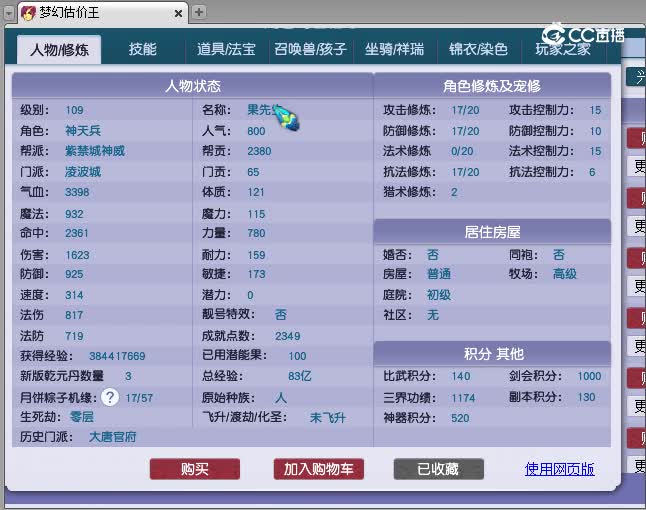Select the 剑会积分 value 1000
646x510 pixels.
589,376
